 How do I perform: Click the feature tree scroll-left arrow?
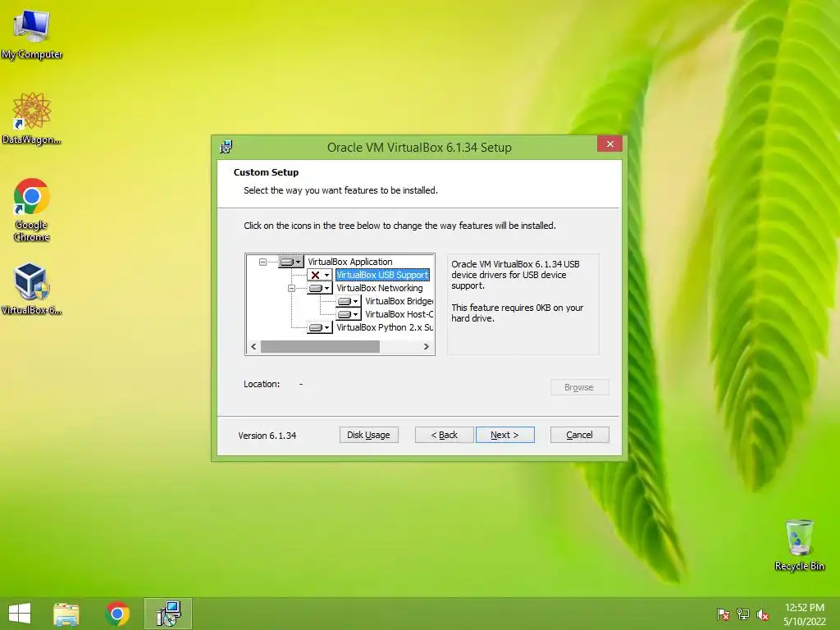pyautogui.click(x=253, y=347)
